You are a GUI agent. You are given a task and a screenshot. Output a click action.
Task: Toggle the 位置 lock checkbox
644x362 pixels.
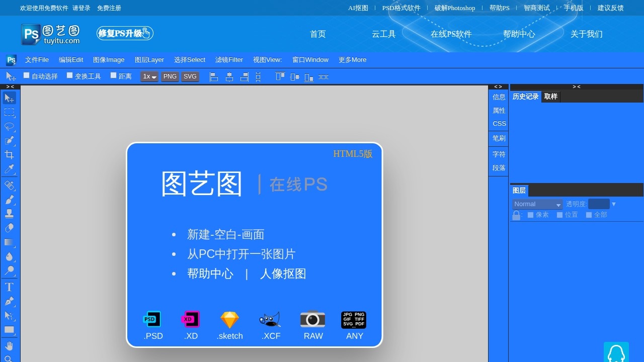[559, 215]
